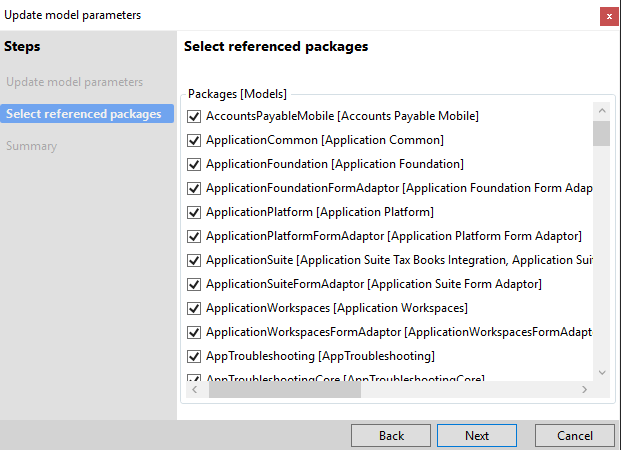Select ApplicationSuite [Application Suite Tax Books] text

tap(399, 260)
